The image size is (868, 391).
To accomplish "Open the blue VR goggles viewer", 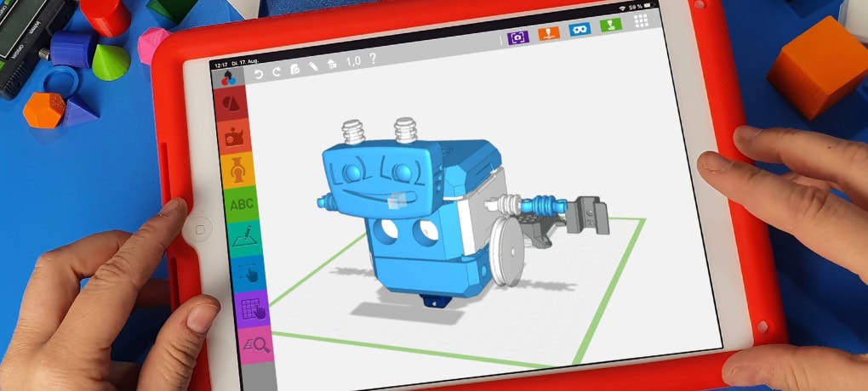I will coord(580,29).
